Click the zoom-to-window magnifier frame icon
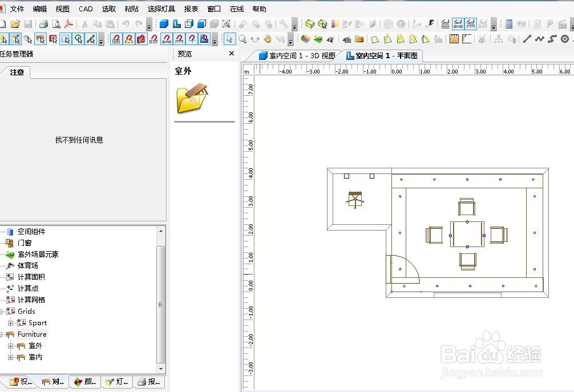574x392 pixels. (227, 24)
